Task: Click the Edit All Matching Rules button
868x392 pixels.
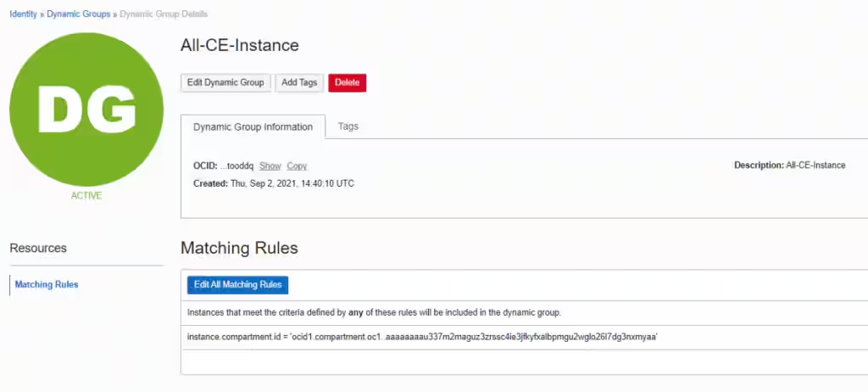Action: (237, 284)
